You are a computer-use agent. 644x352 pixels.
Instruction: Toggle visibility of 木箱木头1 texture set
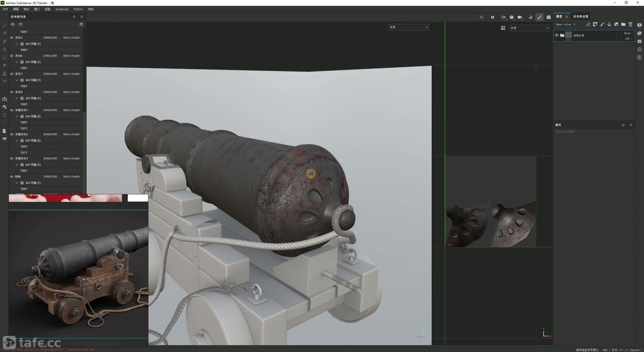12,110
